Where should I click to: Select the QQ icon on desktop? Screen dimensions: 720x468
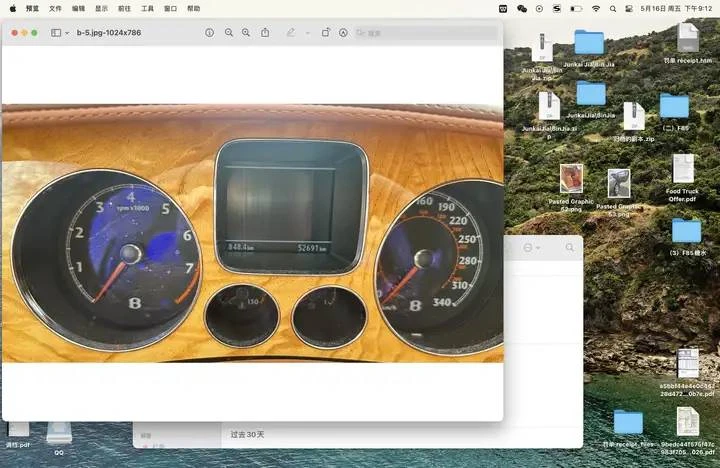click(x=59, y=433)
